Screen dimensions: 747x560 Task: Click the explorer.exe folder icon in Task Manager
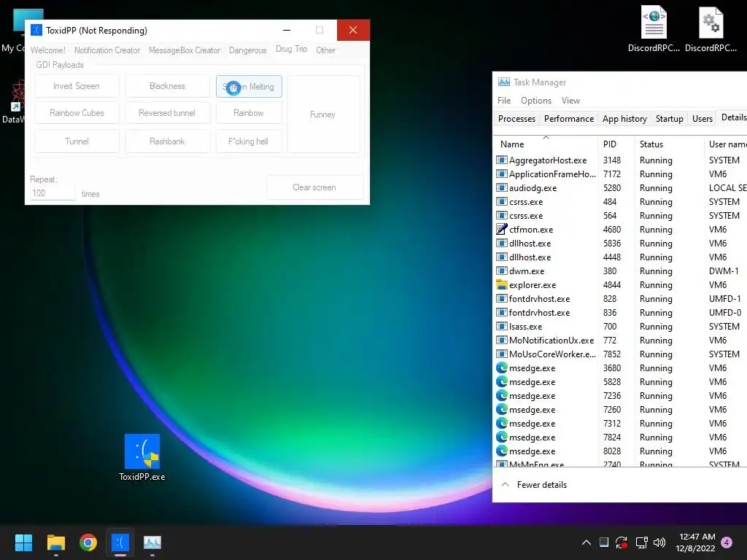click(x=501, y=285)
